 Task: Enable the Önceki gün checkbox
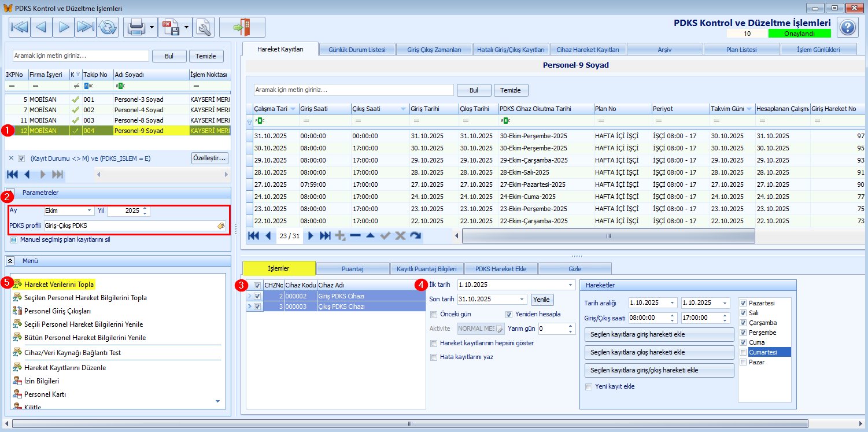coord(434,315)
